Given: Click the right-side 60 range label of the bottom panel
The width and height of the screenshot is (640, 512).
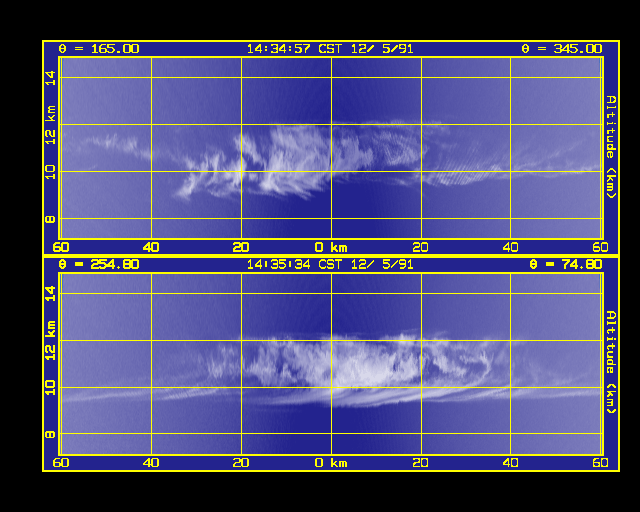Looking at the screenshot, I should (600, 463).
